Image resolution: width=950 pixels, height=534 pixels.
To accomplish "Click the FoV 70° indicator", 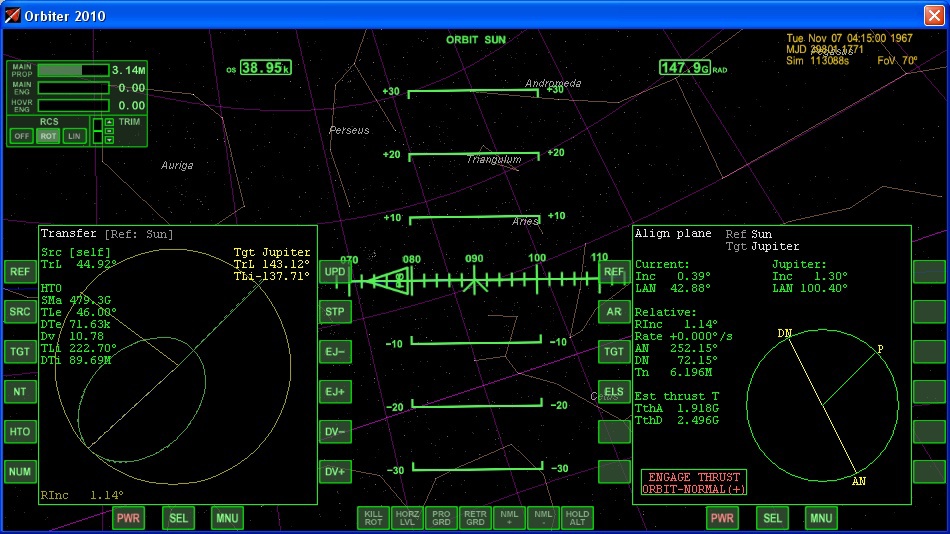I will coord(897,61).
